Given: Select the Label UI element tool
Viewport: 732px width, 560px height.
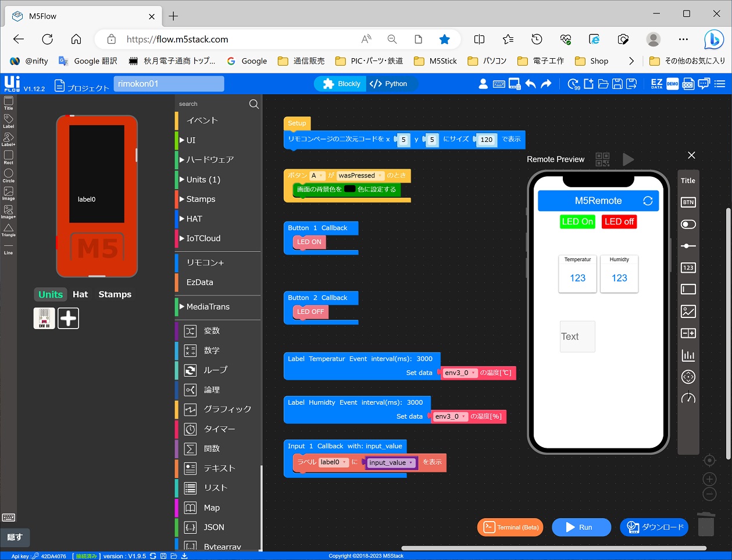Looking at the screenshot, I should pyautogui.click(x=8, y=121).
